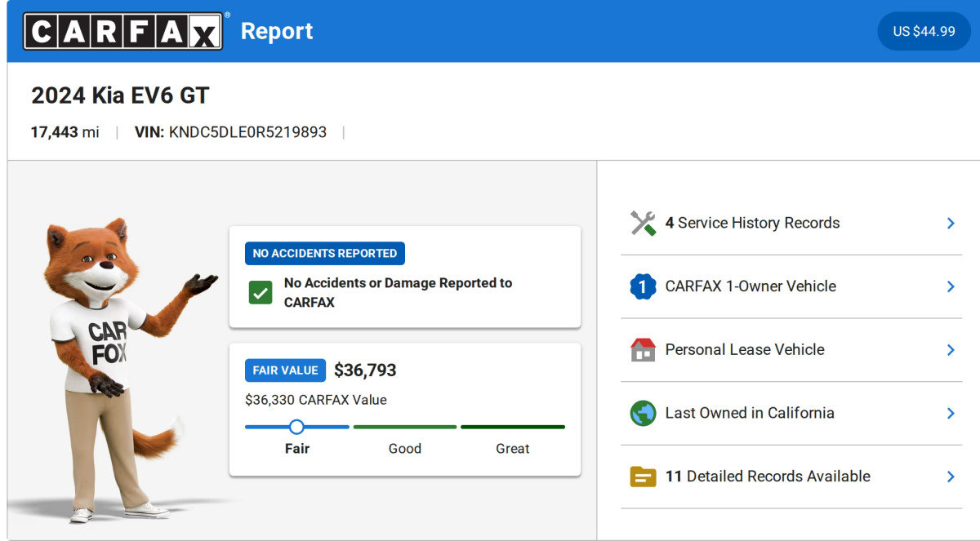Click the FAIR VALUE badge

click(x=285, y=370)
